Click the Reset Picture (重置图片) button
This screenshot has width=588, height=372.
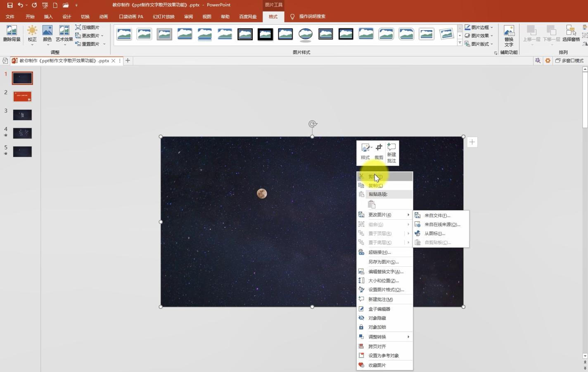90,44
